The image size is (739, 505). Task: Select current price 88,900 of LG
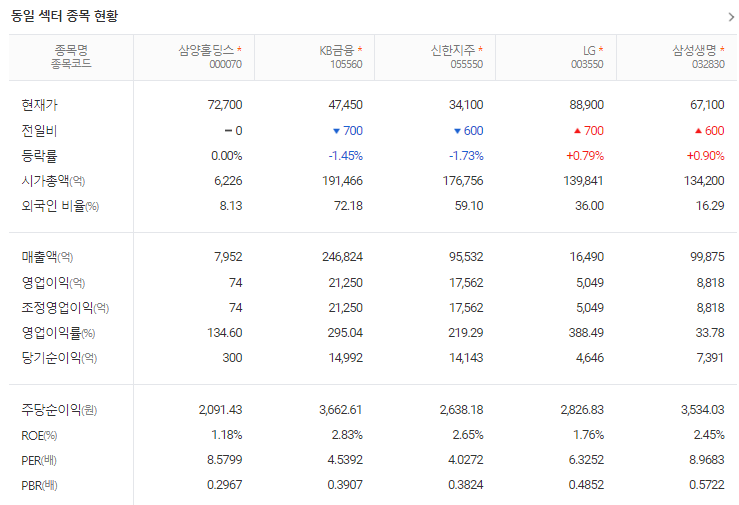pyautogui.click(x=587, y=105)
